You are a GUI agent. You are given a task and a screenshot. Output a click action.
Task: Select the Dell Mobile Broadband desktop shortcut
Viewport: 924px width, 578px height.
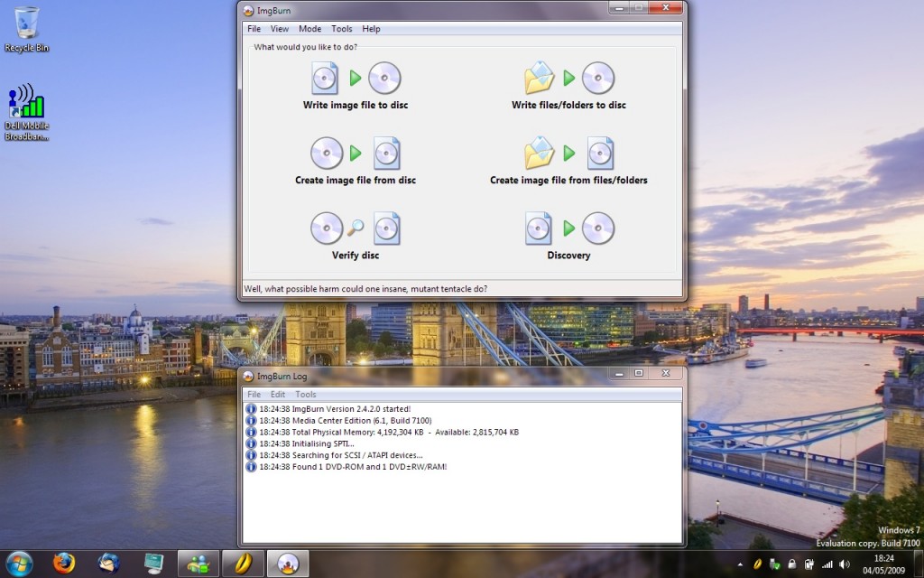(26, 112)
